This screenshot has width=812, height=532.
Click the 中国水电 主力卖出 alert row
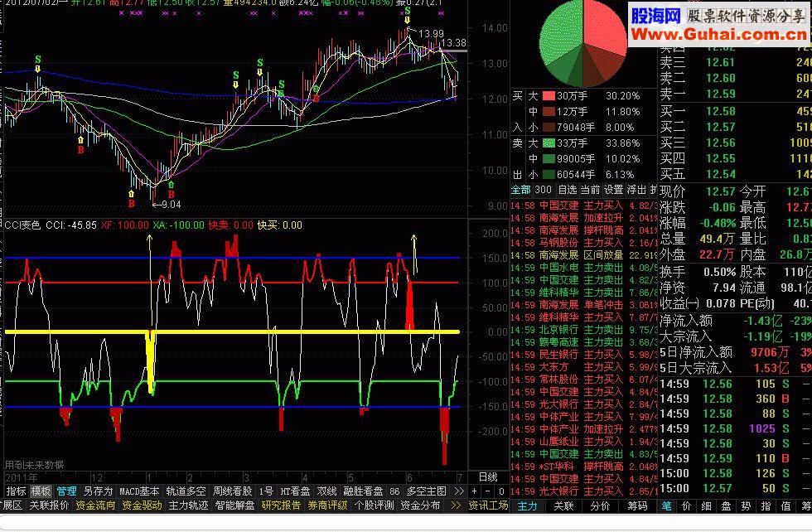[583, 268]
